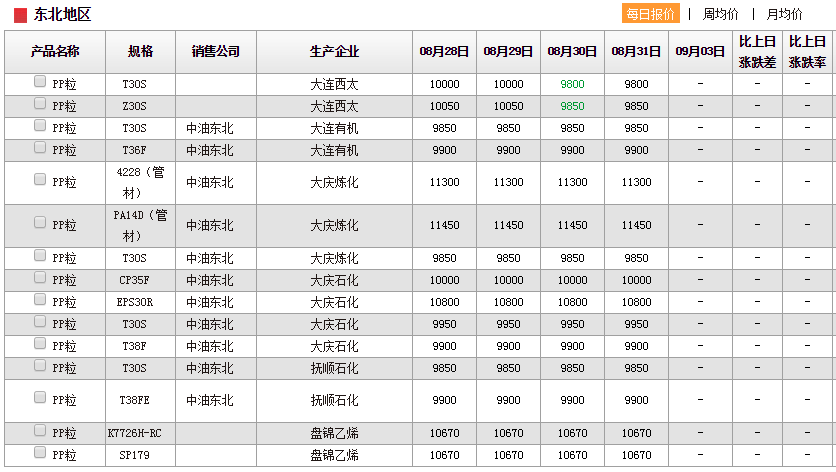Switch to the 月均价 tab
The height and width of the screenshot is (472, 836).
pyautogui.click(x=784, y=14)
